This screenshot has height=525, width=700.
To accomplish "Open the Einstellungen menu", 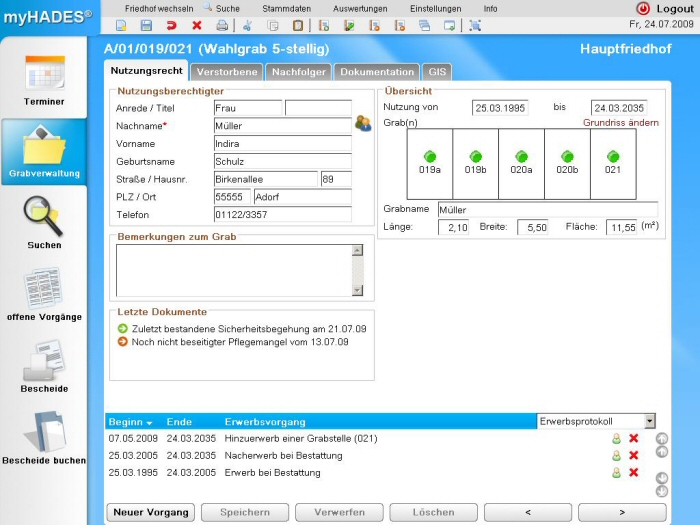I will coord(436,8).
